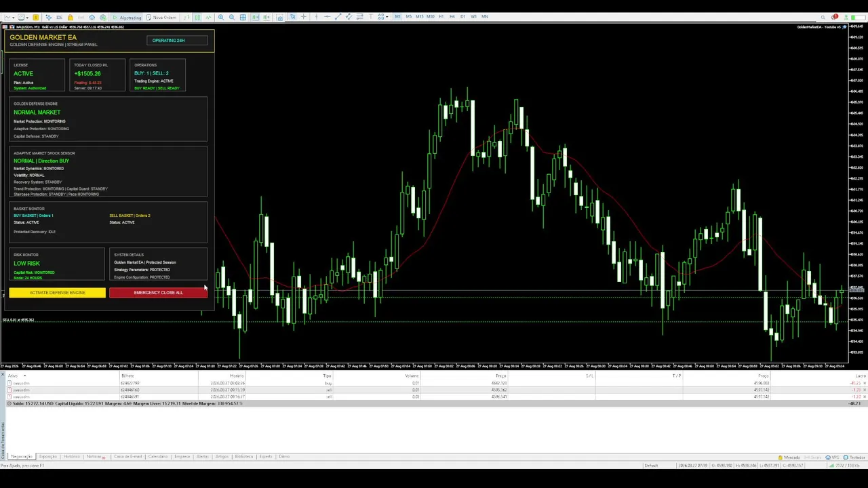Close the buy position with loss -45.25
This screenshot has height=488, width=868.
point(864,383)
